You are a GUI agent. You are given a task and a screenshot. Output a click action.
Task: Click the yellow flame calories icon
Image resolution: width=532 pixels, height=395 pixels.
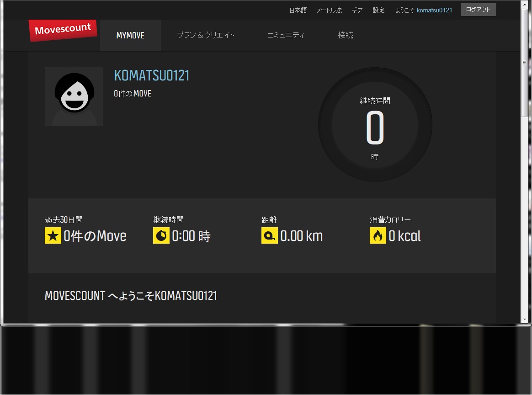click(378, 235)
